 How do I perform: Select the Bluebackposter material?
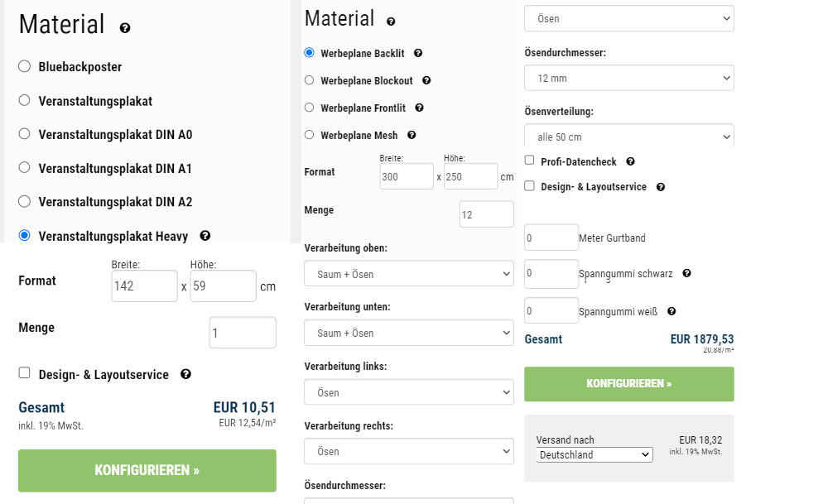coord(24,66)
